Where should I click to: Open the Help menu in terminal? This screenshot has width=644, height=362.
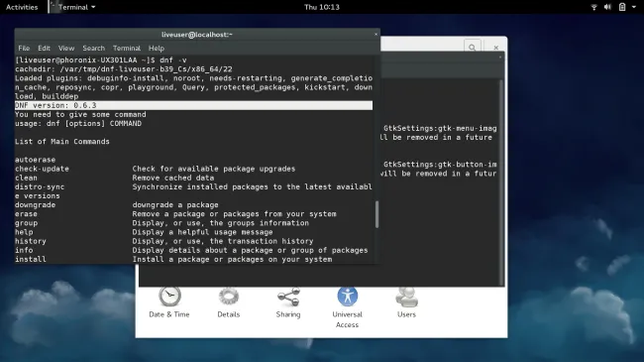coord(157,49)
